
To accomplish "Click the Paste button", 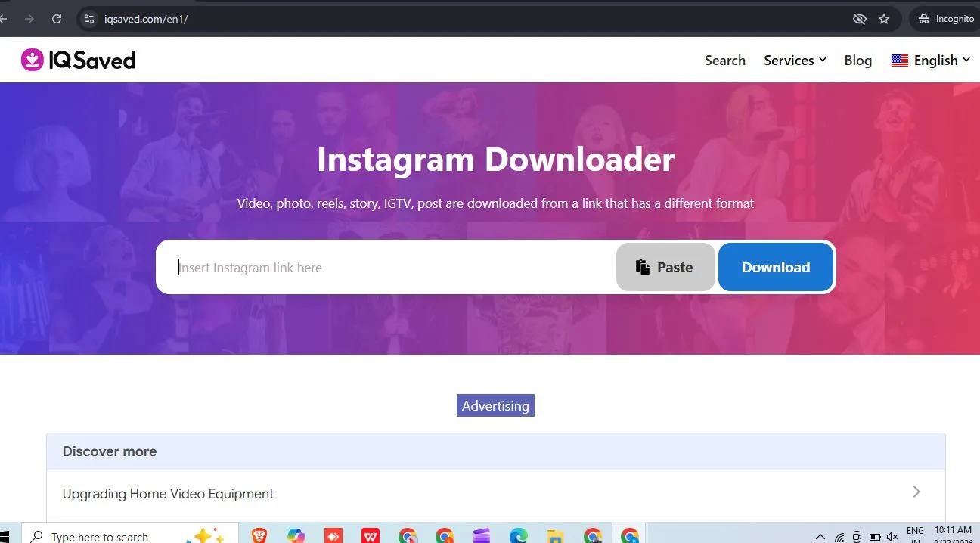I will pyautogui.click(x=665, y=267).
